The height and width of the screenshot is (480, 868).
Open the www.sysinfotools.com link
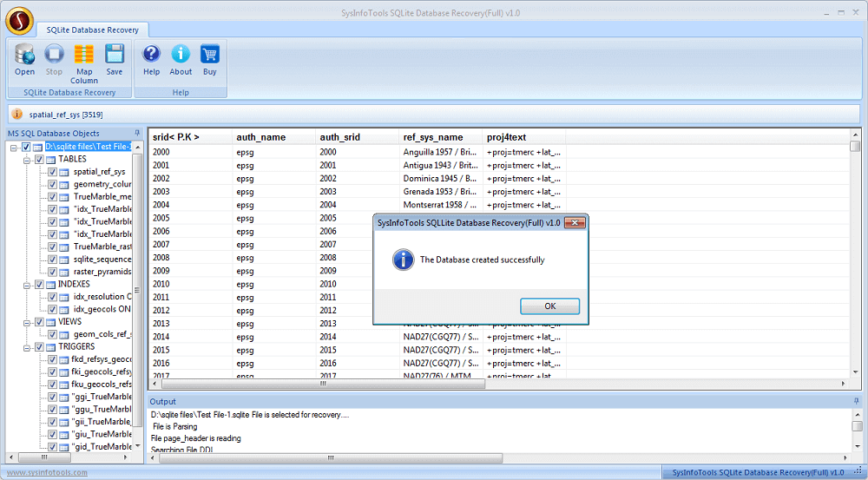pyautogui.click(x=47, y=472)
